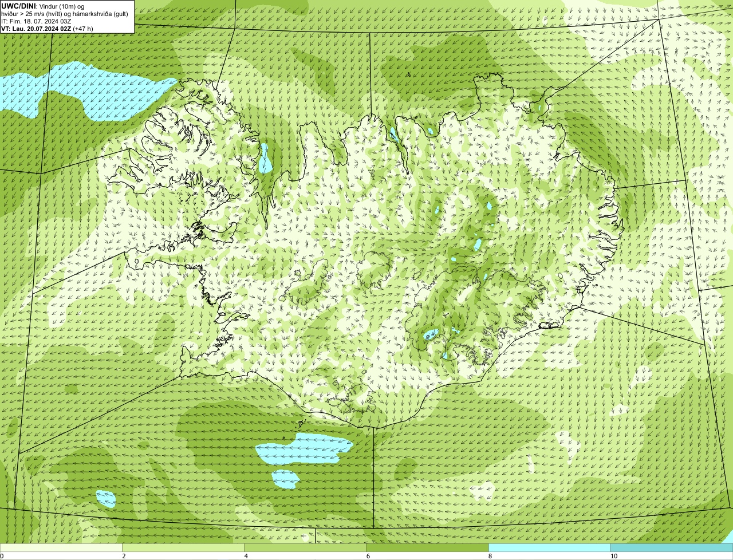Click the dark green 6–8 colour scale segment

(427, 548)
